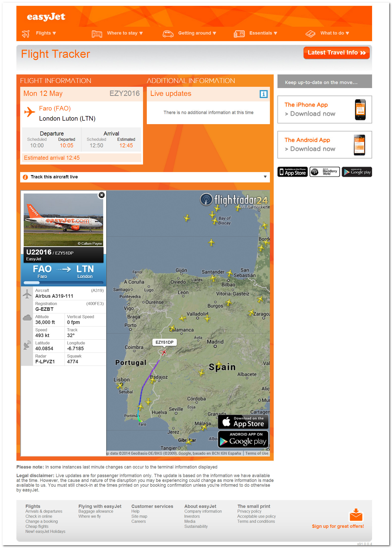Click the bed icon beside Where to stay
The image size is (392, 548).
pos(97,34)
